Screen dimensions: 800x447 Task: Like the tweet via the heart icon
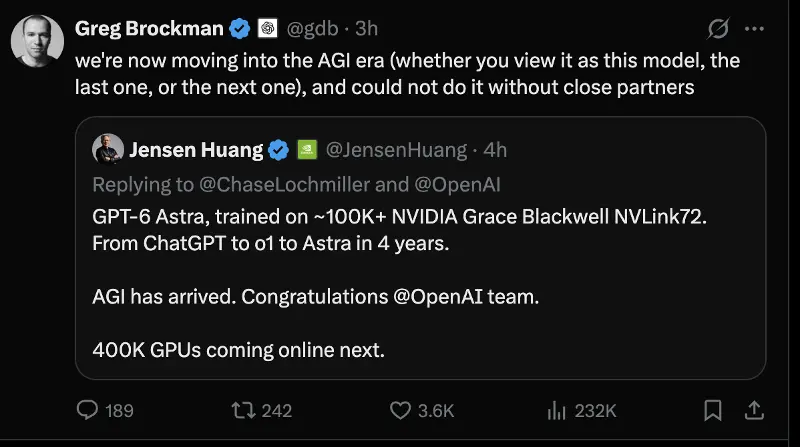pyautogui.click(x=400, y=410)
